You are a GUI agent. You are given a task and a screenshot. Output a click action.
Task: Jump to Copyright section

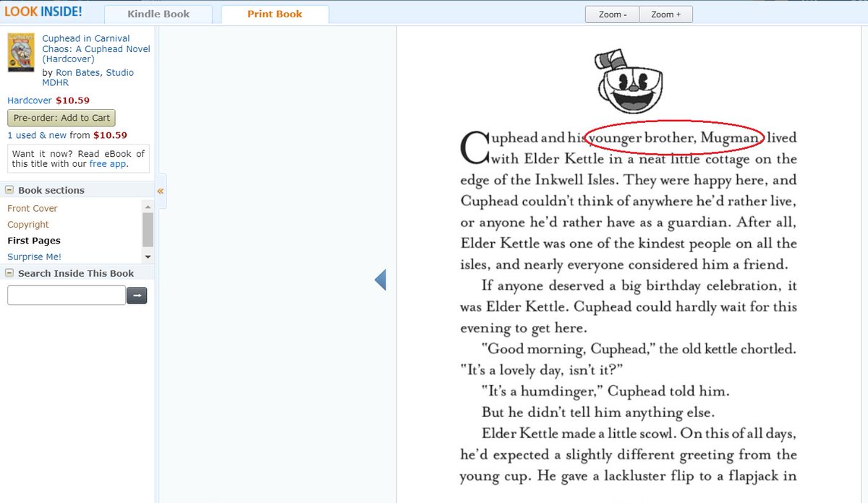tap(28, 225)
